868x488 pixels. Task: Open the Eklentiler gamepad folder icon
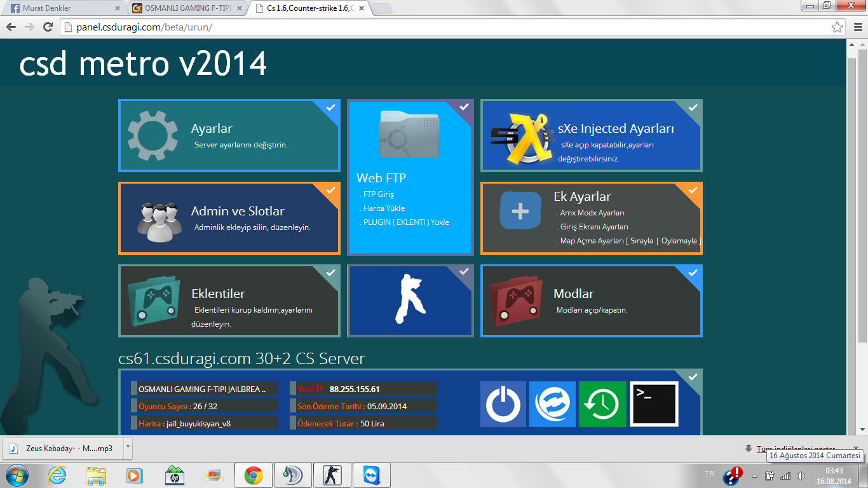(153, 301)
